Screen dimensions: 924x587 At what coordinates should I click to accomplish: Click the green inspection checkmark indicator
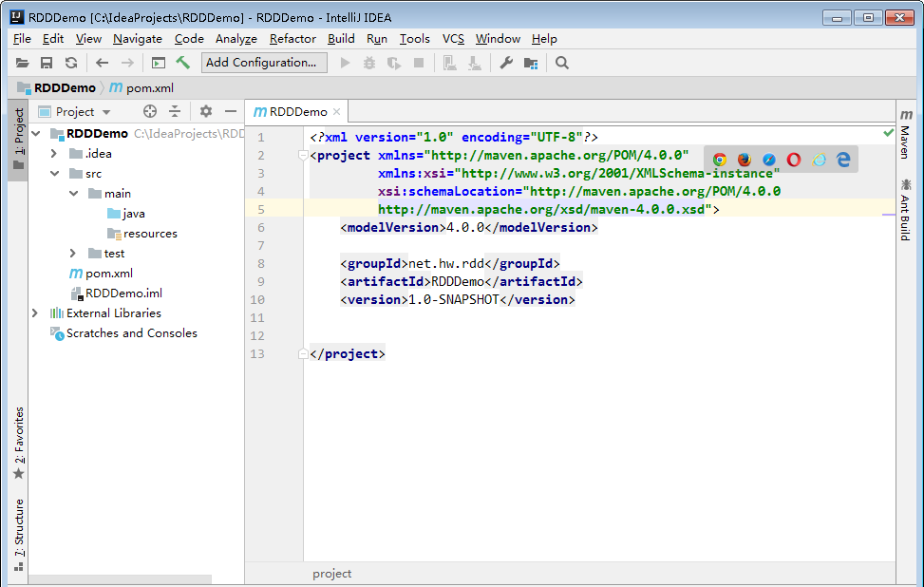888,133
